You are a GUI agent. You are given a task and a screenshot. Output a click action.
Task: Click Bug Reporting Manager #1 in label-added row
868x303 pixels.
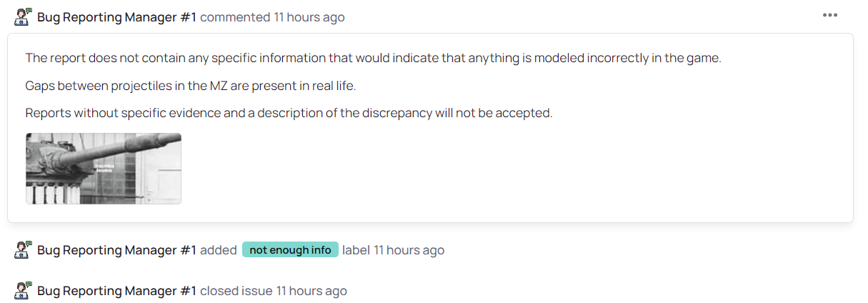(116, 250)
